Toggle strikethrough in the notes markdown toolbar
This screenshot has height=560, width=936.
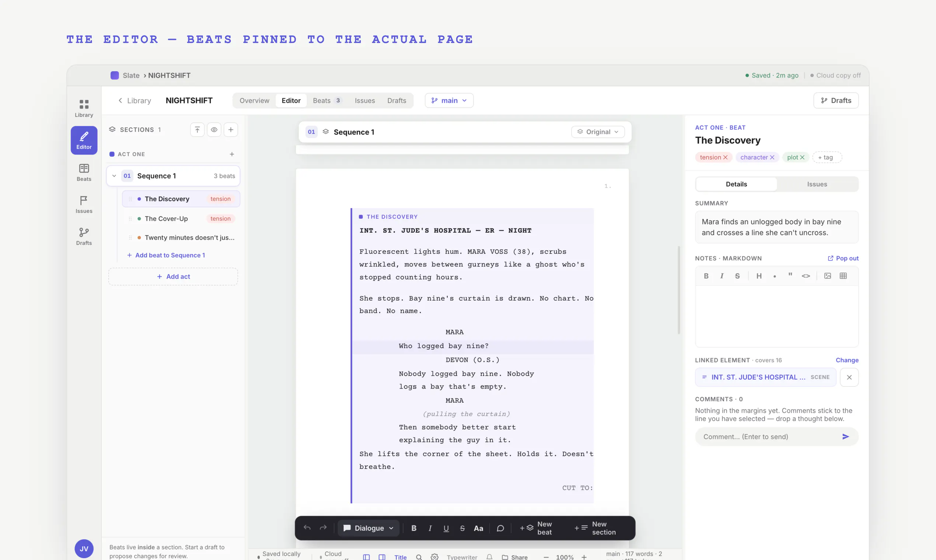737,276
